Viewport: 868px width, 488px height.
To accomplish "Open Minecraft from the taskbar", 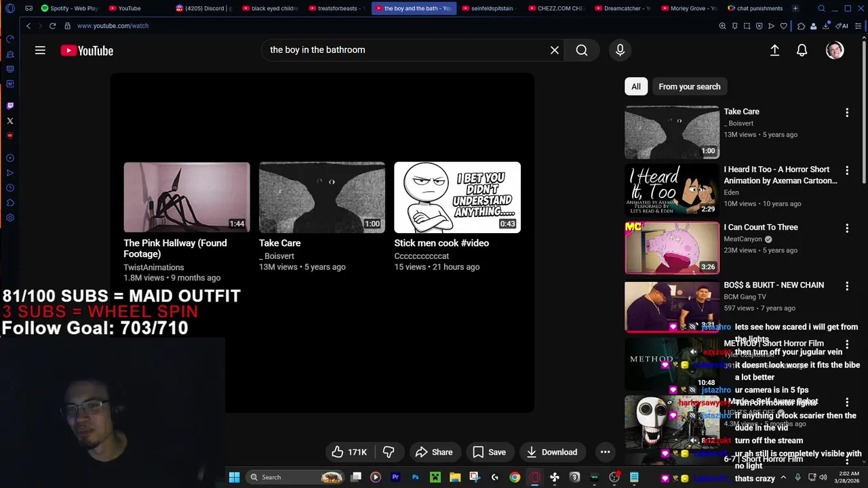I will (x=435, y=477).
